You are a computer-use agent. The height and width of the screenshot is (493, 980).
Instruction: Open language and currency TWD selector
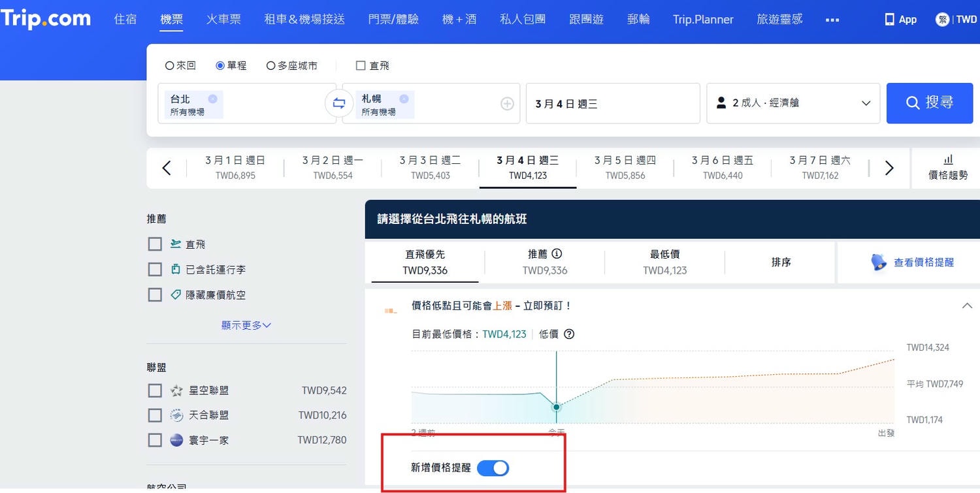pyautogui.click(x=956, y=20)
